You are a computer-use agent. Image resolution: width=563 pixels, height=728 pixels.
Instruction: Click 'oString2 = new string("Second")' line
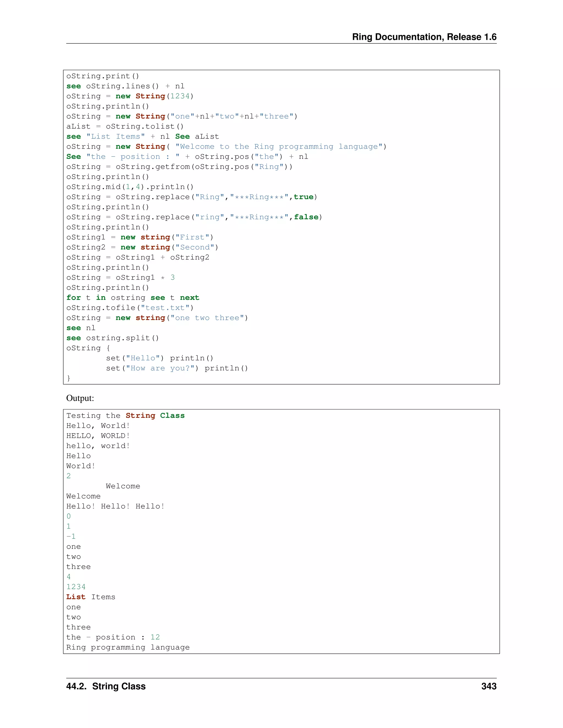[x=142, y=247]
